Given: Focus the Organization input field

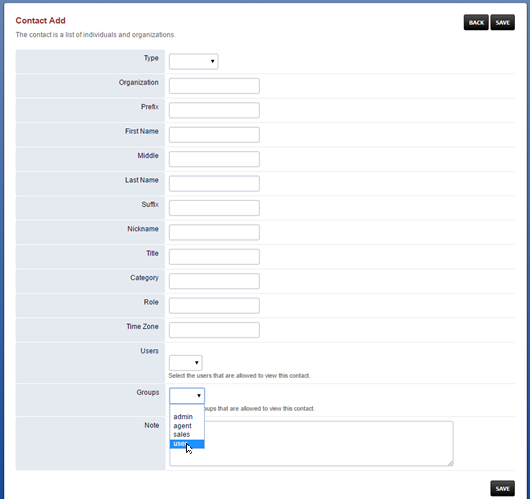Looking at the screenshot, I should (214, 86).
